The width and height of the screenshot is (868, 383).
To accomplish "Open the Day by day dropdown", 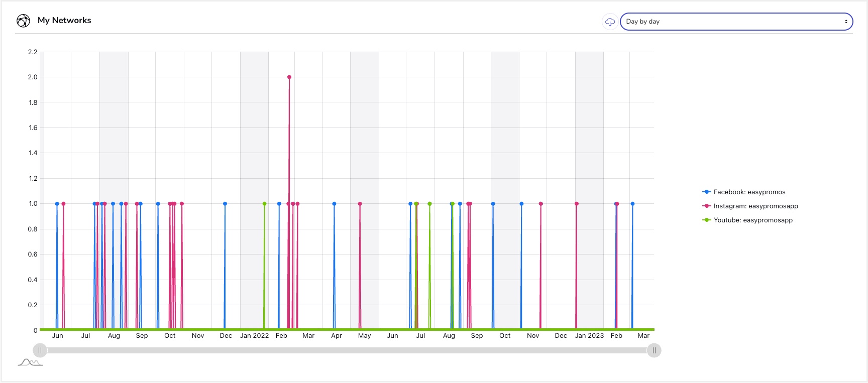I will [x=736, y=22].
